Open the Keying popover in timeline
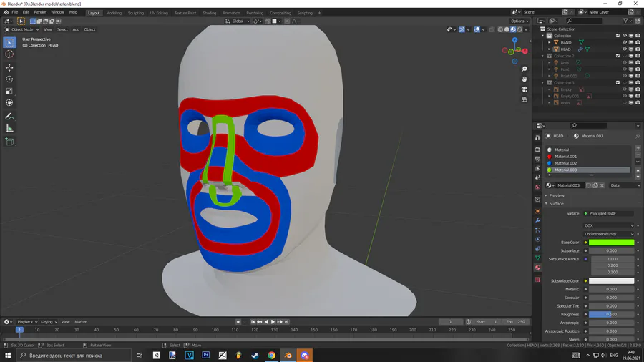Viewport: 644px width, 362px height. click(x=49, y=322)
